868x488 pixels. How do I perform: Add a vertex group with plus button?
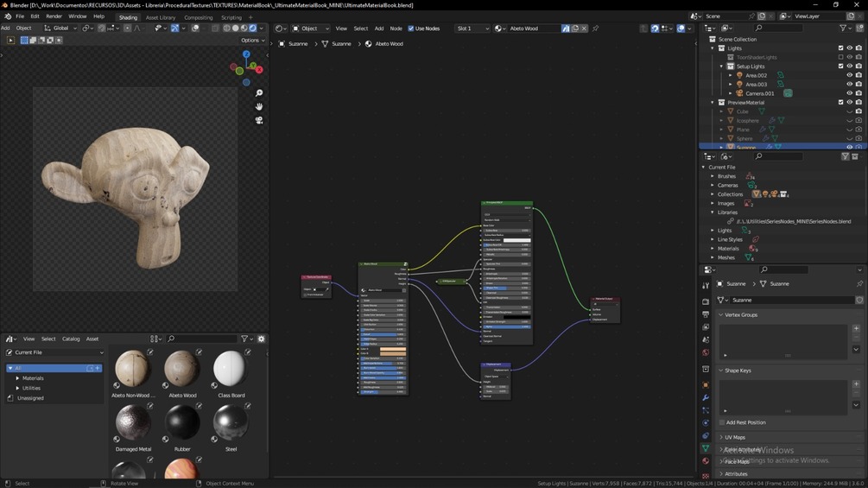856,328
